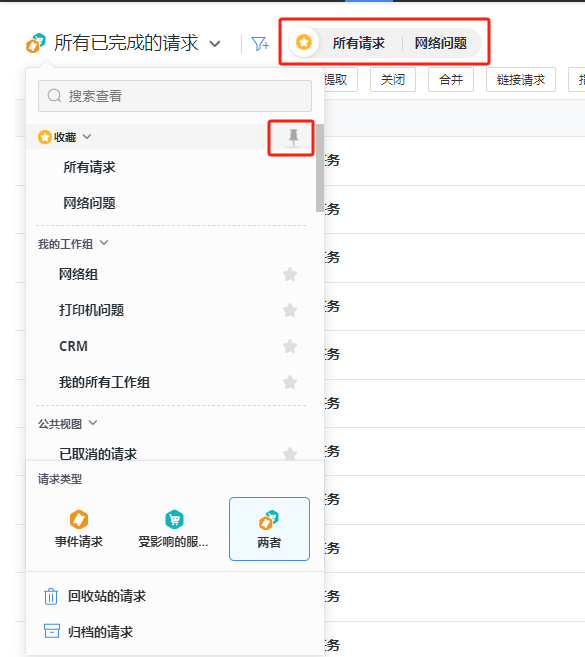Click the favorites star in the quick bar
Viewport: 585px width, 657px height.
click(x=304, y=42)
